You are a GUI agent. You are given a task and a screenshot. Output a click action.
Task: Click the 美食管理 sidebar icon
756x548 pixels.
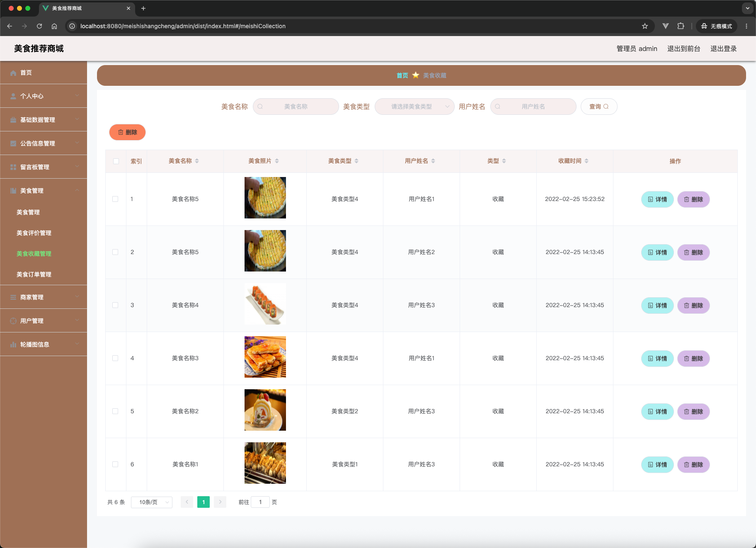click(13, 191)
